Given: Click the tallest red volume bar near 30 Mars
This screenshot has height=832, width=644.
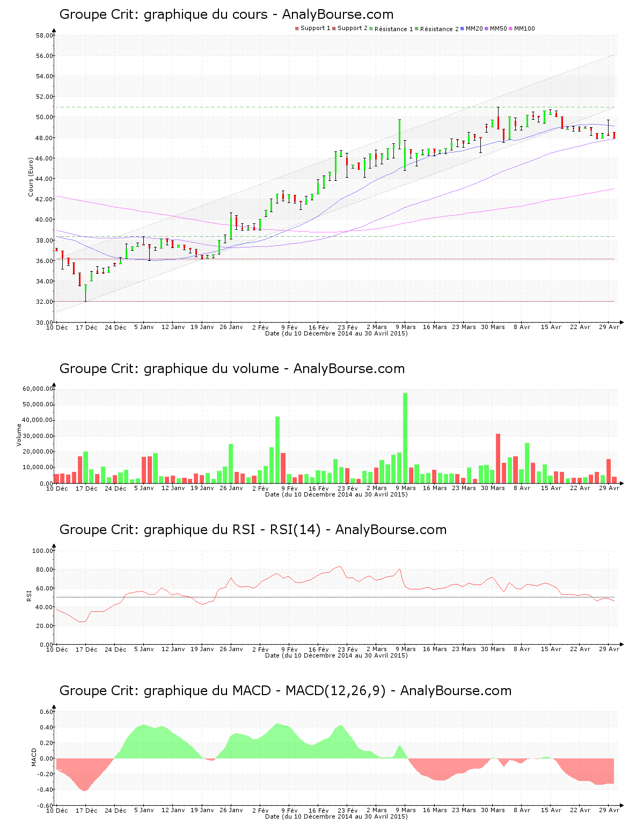Looking at the screenshot, I should pyautogui.click(x=498, y=458).
